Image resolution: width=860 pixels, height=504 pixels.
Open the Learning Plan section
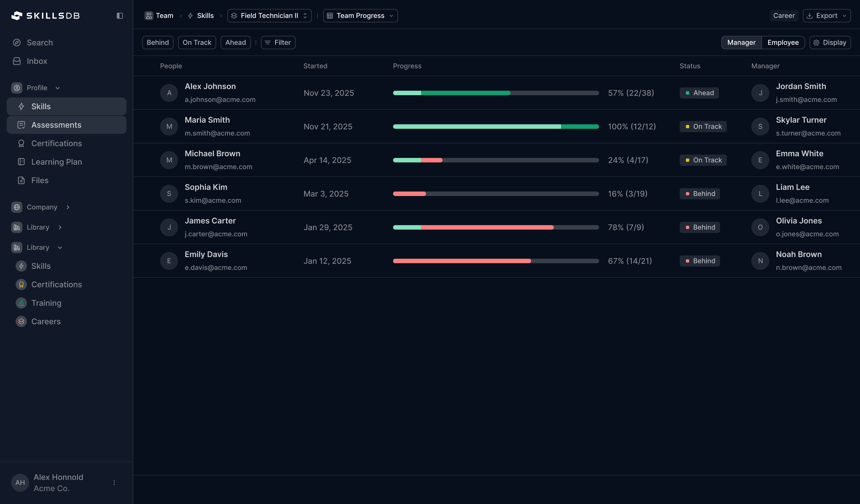pyautogui.click(x=57, y=161)
